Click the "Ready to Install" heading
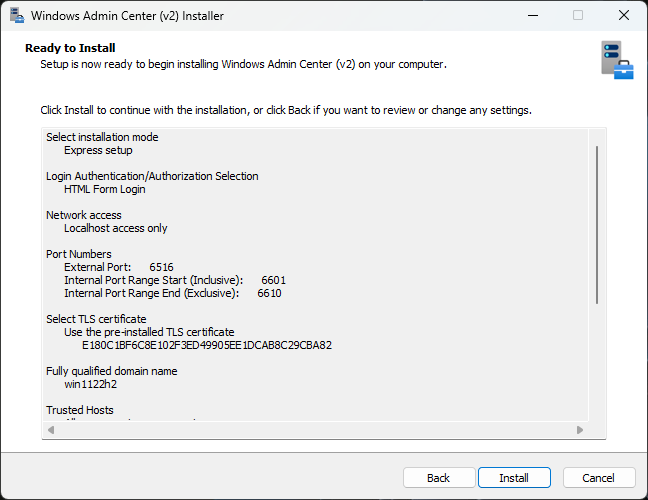Image resolution: width=648 pixels, height=500 pixels. point(70,48)
